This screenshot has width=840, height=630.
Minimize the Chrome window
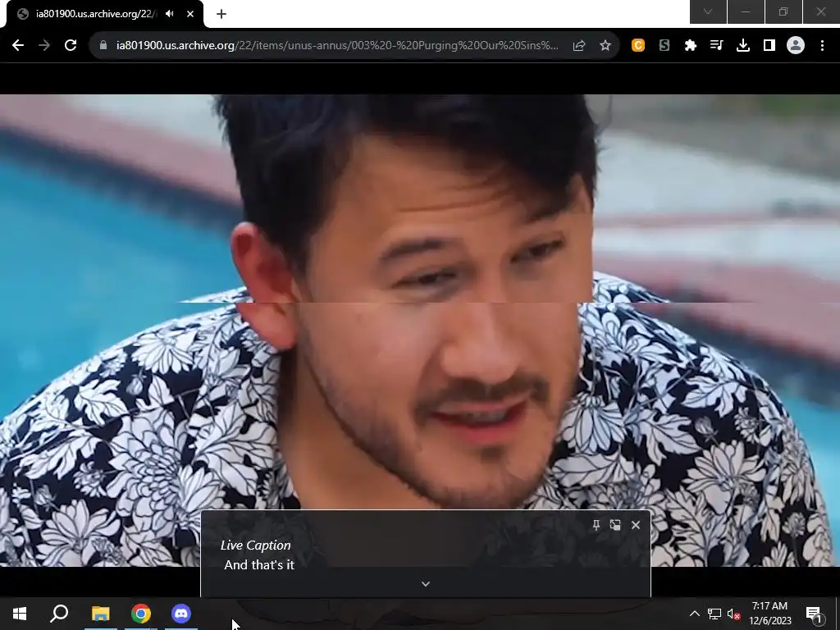click(x=746, y=11)
